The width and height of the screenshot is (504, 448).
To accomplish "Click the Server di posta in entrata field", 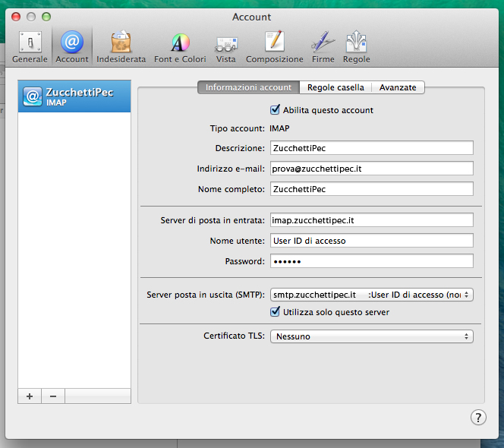I will (x=372, y=220).
